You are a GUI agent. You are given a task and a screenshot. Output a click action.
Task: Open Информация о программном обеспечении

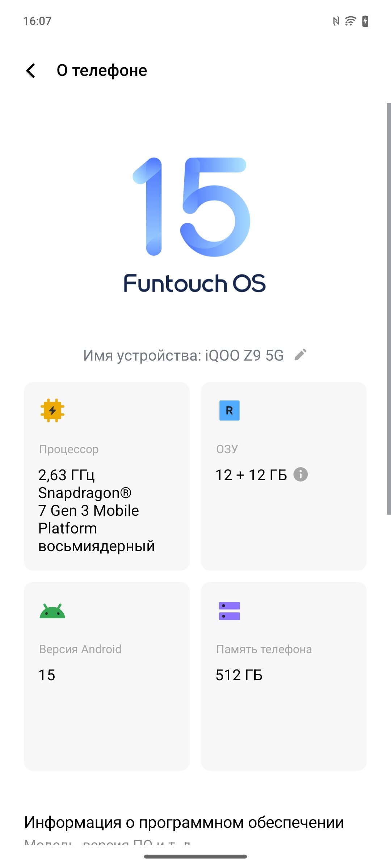[x=184, y=822]
